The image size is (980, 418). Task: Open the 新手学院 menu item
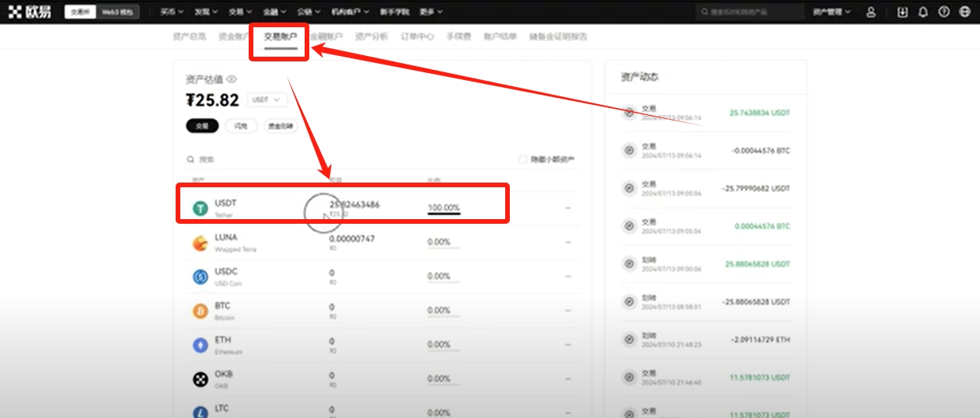pyautogui.click(x=394, y=12)
